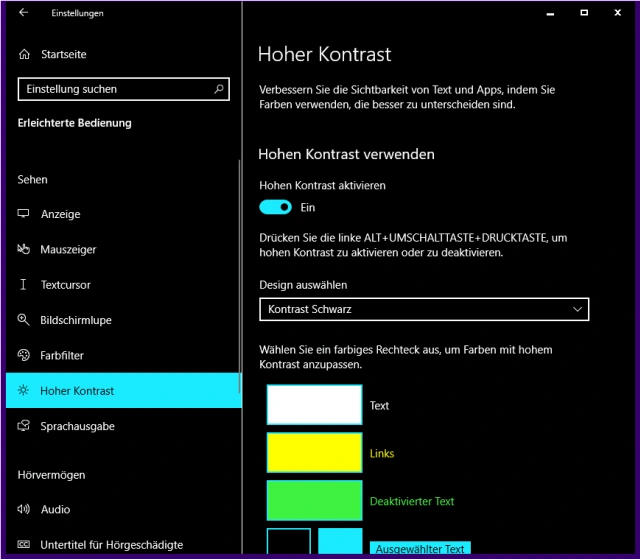
Task: Open Startseite home icon
Action: coord(24,54)
